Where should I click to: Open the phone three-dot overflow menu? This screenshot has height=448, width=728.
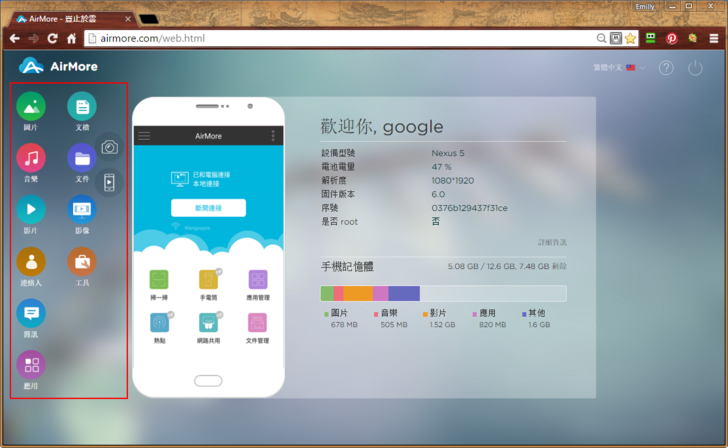pos(273,136)
